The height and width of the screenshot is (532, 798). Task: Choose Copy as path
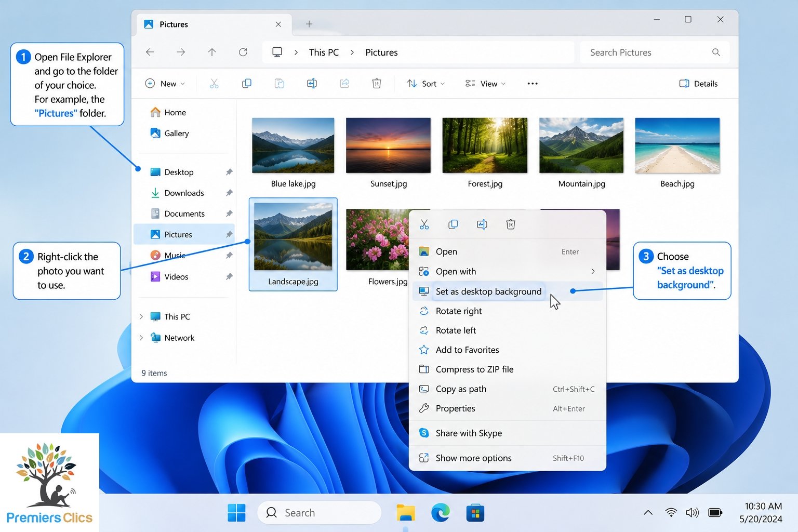[x=508, y=389]
